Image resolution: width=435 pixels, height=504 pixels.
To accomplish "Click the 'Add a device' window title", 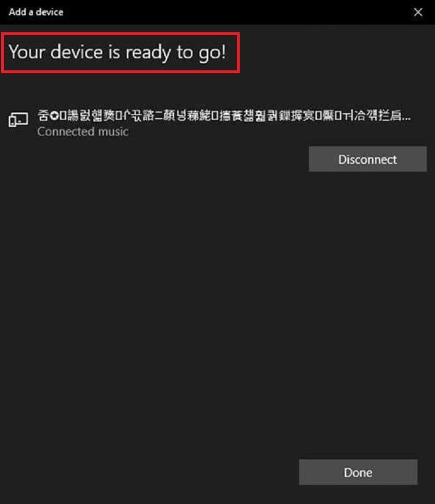I will (x=36, y=12).
